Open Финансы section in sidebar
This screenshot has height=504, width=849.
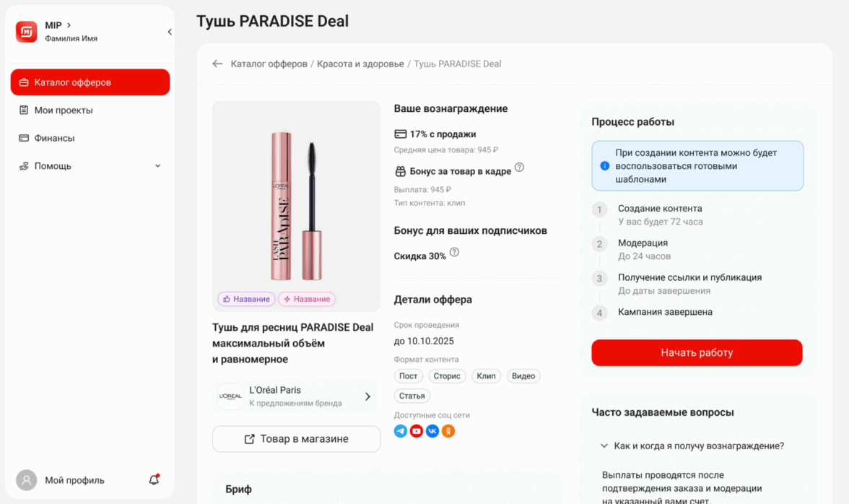pyautogui.click(x=90, y=138)
